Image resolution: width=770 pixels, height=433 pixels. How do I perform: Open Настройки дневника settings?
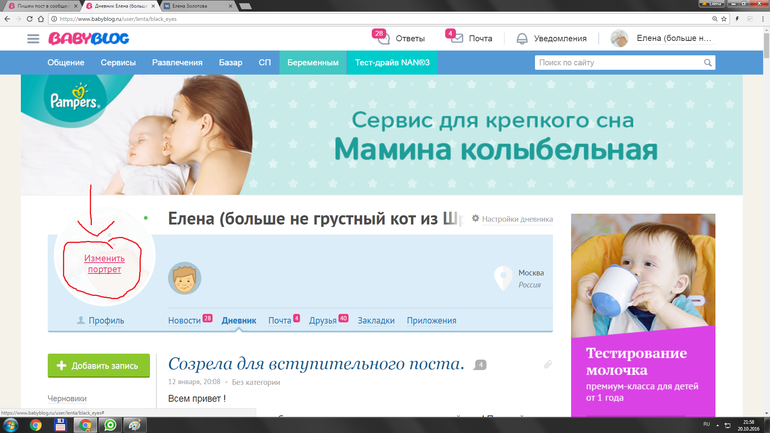pyautogui.click(x=512, y=218)
